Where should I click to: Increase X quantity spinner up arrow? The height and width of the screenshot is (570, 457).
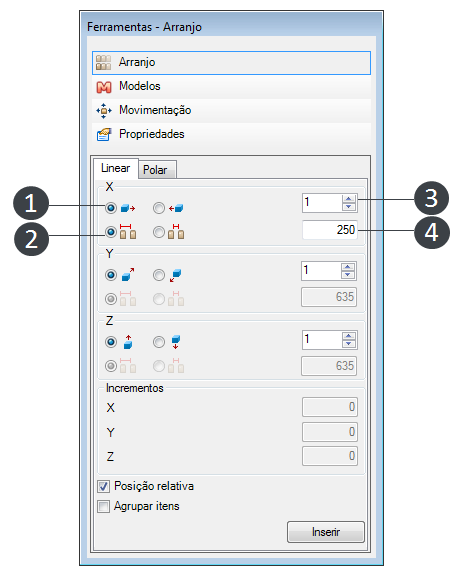pyautogui.click(x=349, y=199)
